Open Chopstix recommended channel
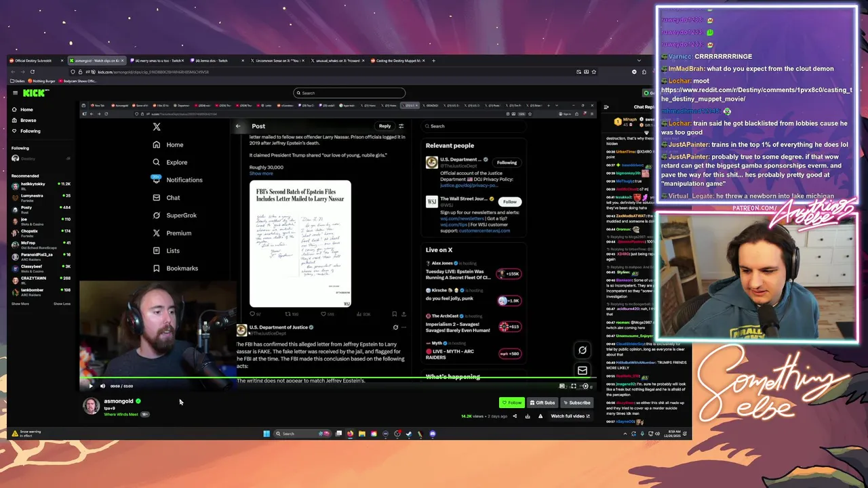 point(41,232)
